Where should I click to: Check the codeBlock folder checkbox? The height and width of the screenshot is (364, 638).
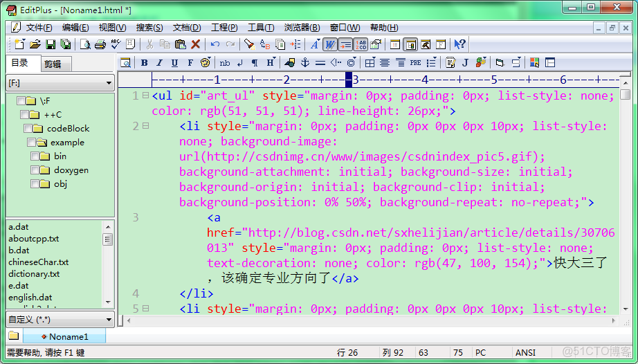click(x=28, y=129)
